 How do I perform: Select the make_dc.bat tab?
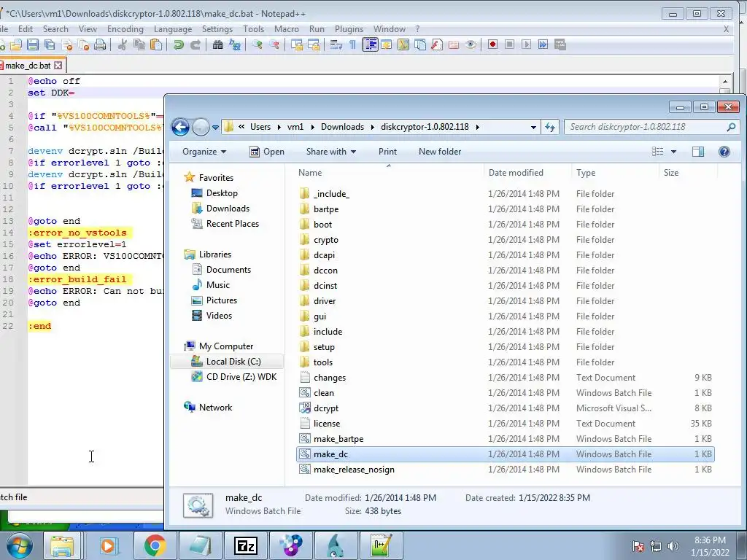pyautogui.click(x=28, y=65)
